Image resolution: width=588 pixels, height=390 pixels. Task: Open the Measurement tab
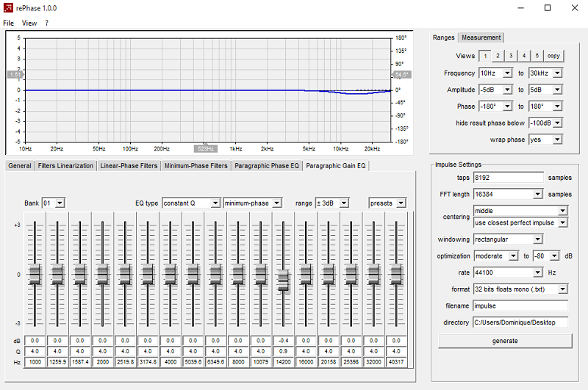(x=481, y=37)
